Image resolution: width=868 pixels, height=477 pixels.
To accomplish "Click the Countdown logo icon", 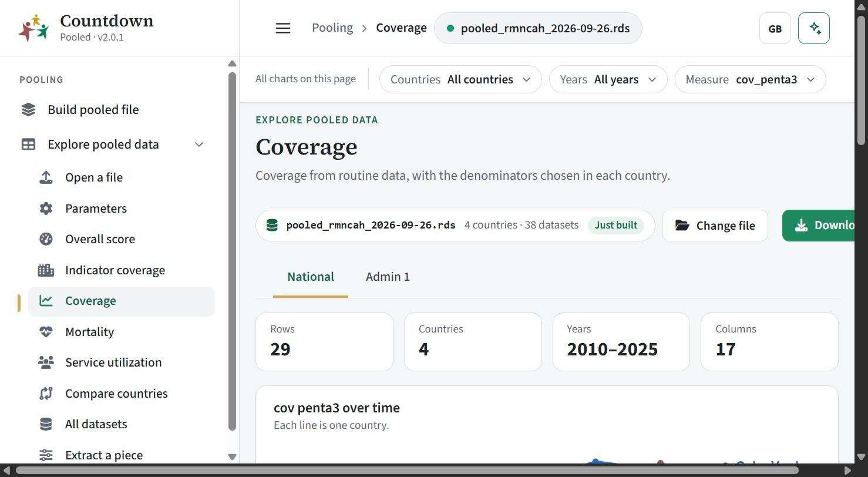I will tap(33, 28).
